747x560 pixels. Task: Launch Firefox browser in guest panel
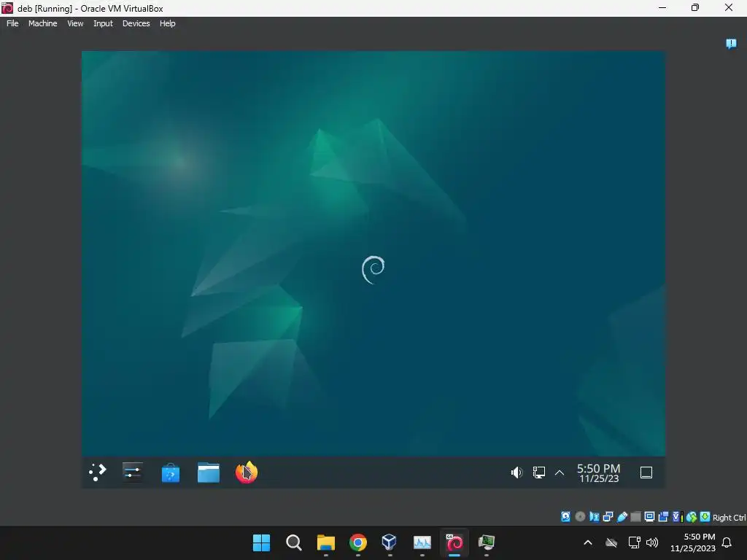[247, 472]
